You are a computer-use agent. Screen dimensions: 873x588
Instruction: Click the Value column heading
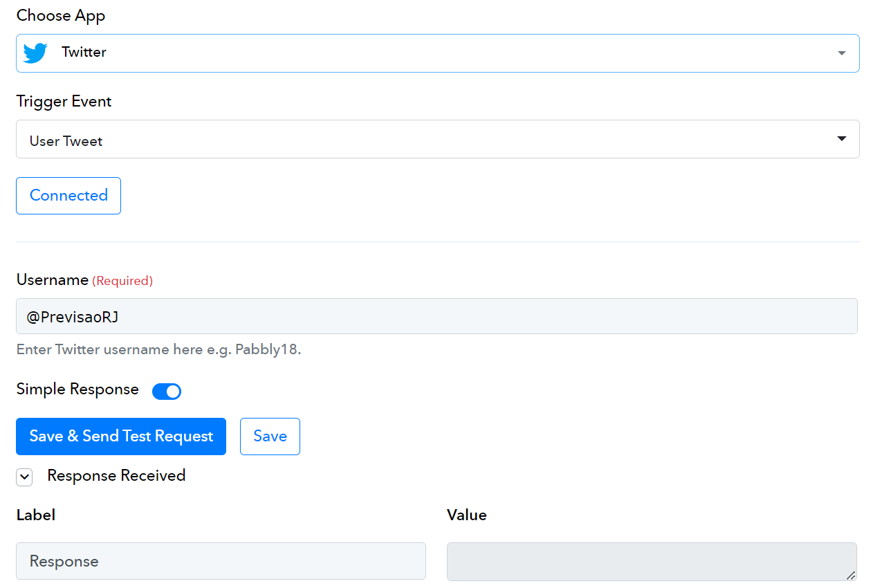(467, 515)
